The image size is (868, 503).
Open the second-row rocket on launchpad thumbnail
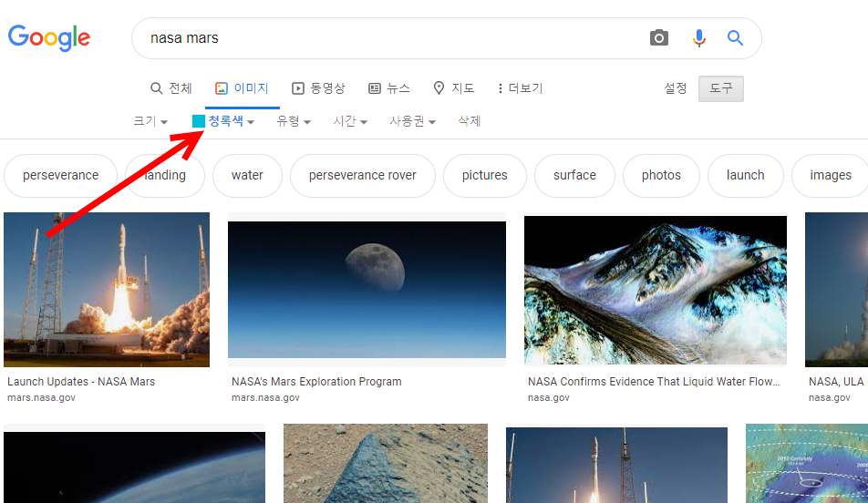click(616, 466)
